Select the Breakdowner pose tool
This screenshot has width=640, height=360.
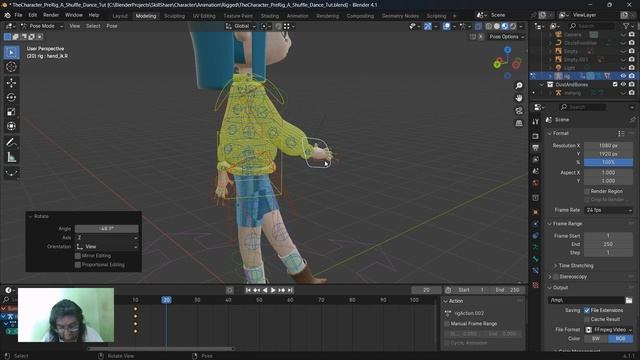pos(11,173)
